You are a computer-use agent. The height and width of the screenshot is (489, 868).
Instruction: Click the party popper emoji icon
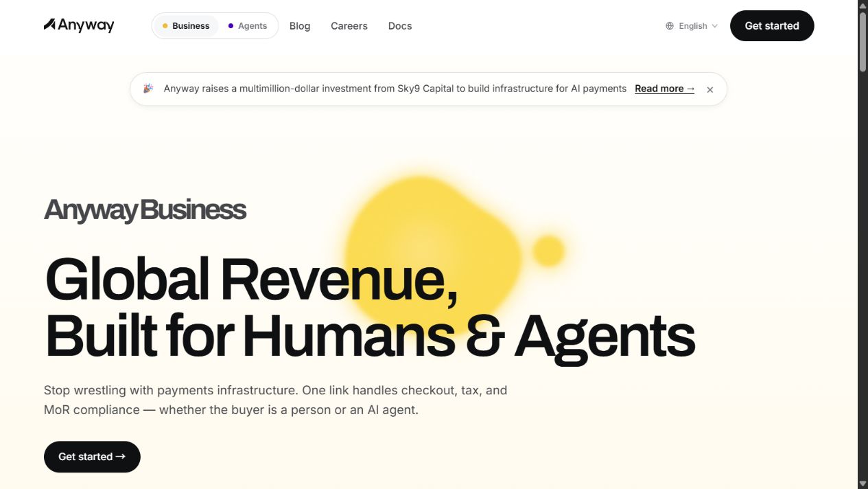[148, 89]
